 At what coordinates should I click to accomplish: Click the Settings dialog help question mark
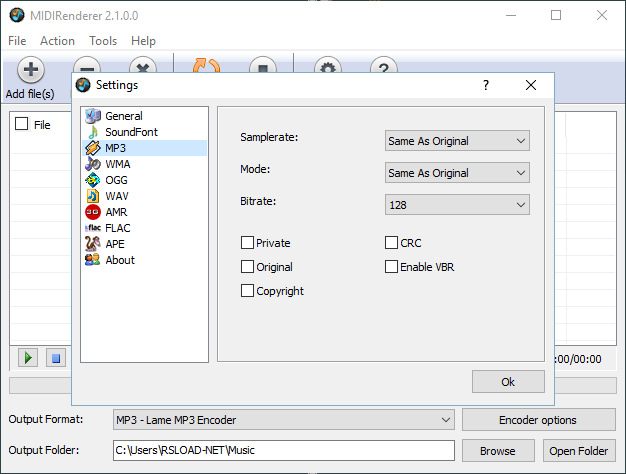point(485,85)
